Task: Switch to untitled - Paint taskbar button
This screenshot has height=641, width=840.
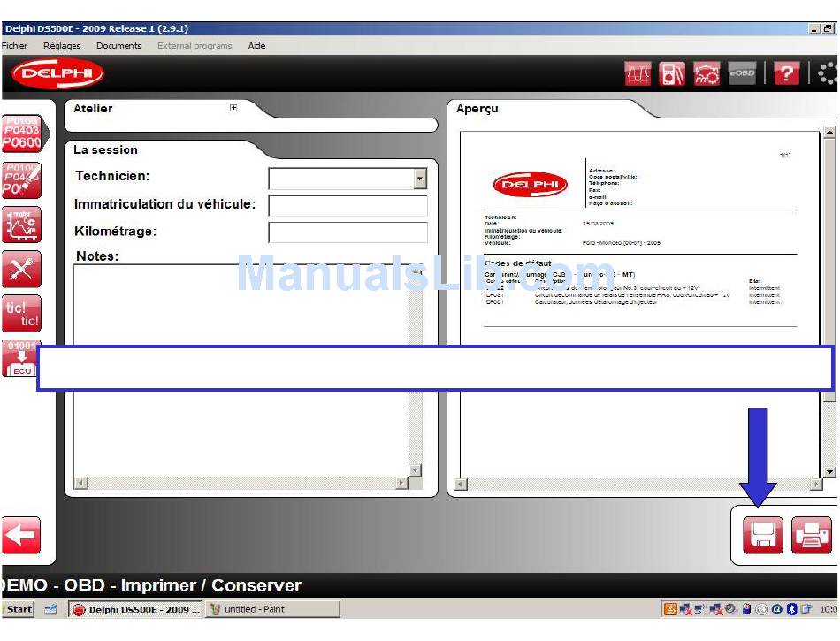Action: pos(272,609)
